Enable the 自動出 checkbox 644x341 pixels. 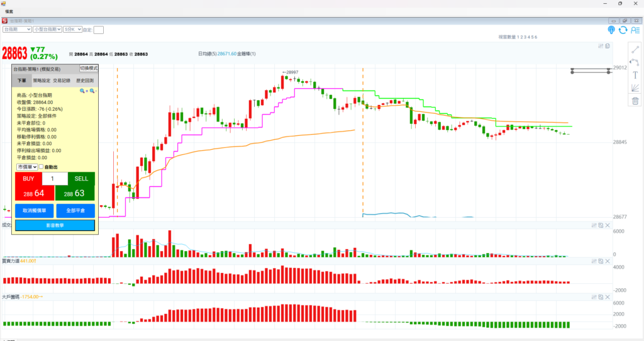pos(42,167)
